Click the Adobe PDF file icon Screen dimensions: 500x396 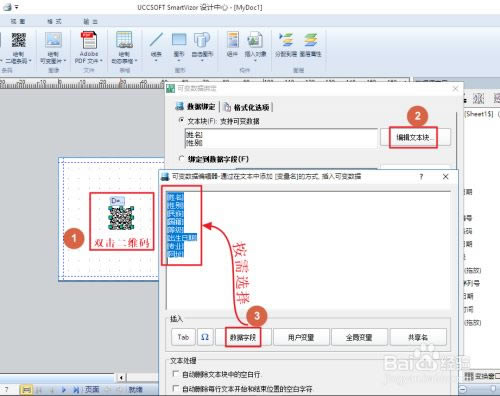pyautogui.click(x=89, y=40)
